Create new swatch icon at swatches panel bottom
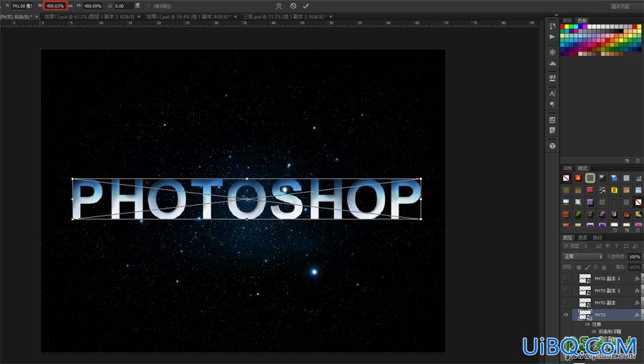Viewport: 644px width, 364px height. [627, 161]
